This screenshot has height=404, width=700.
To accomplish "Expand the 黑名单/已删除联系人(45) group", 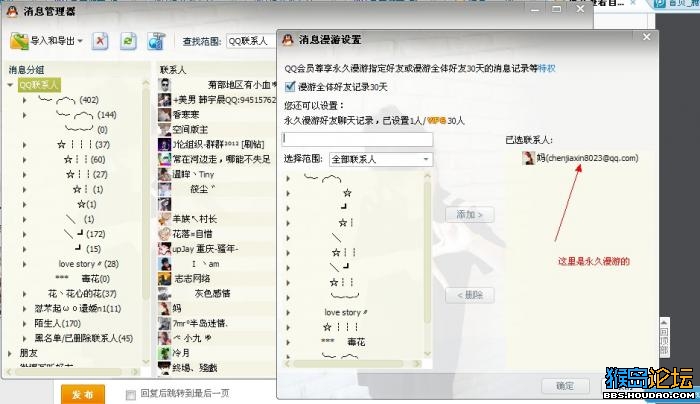I will (25, 338).
